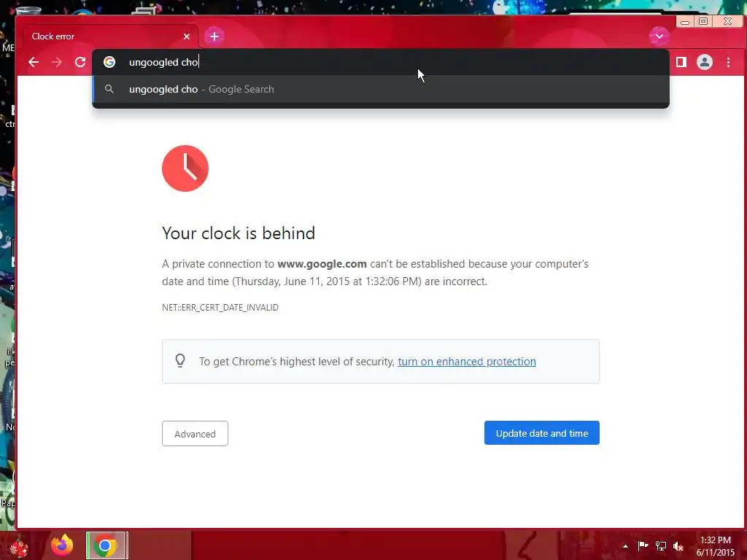Go back using the browser back arrow
The image size is (747, 560).
coord(34,62)
